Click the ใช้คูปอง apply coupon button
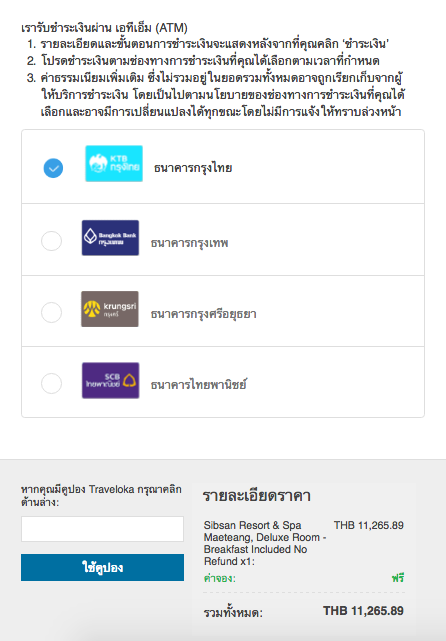Viewport: 446px width, 641px height. click(x=103, y=567)
